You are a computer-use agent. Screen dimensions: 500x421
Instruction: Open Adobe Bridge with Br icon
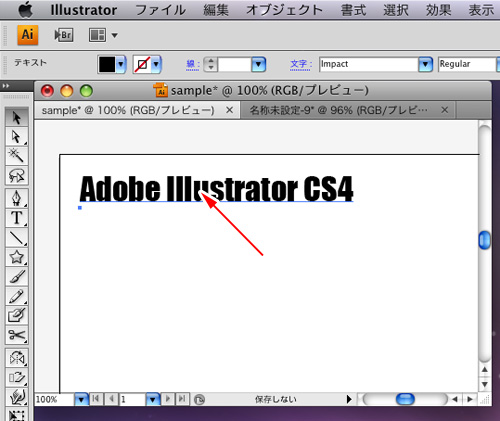[64, 35]
